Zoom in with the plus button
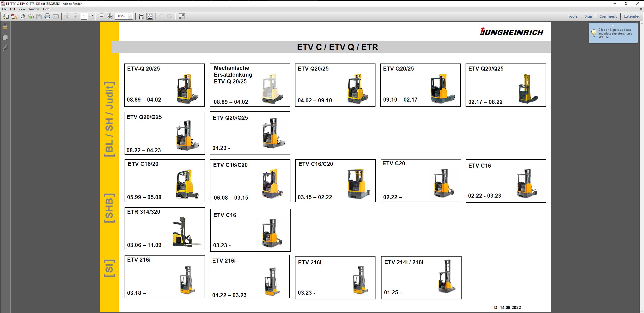 coord(110,16)
